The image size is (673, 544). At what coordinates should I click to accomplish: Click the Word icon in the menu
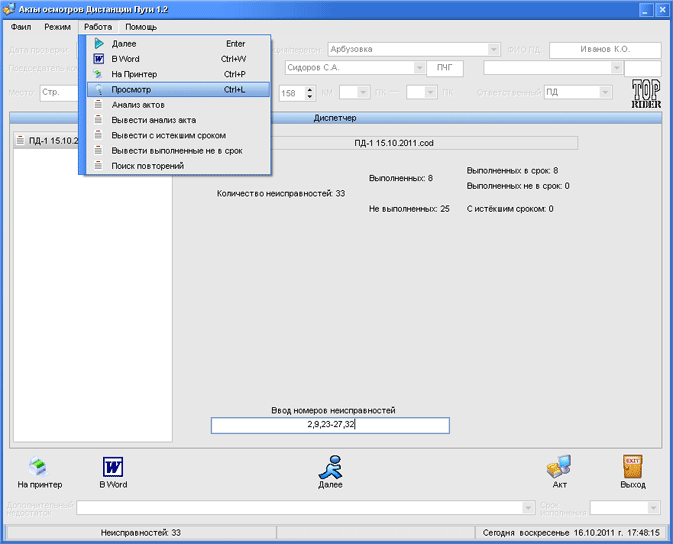tap(99, 59)
